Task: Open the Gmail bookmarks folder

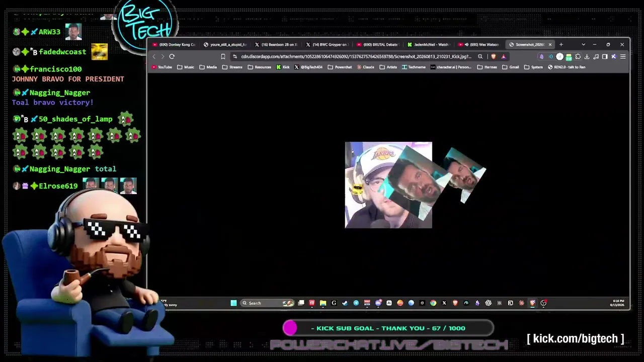Action: 511,67
